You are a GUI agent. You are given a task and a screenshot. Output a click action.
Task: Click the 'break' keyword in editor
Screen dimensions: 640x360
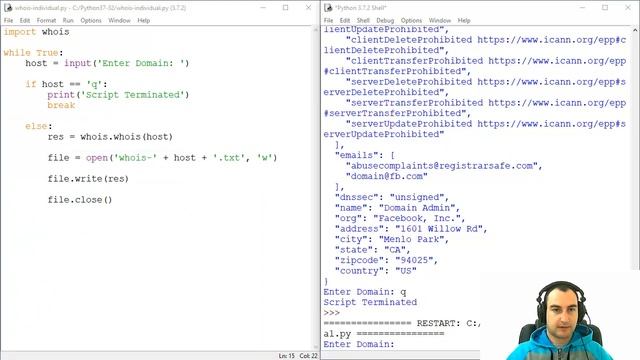tap(61, 105)
